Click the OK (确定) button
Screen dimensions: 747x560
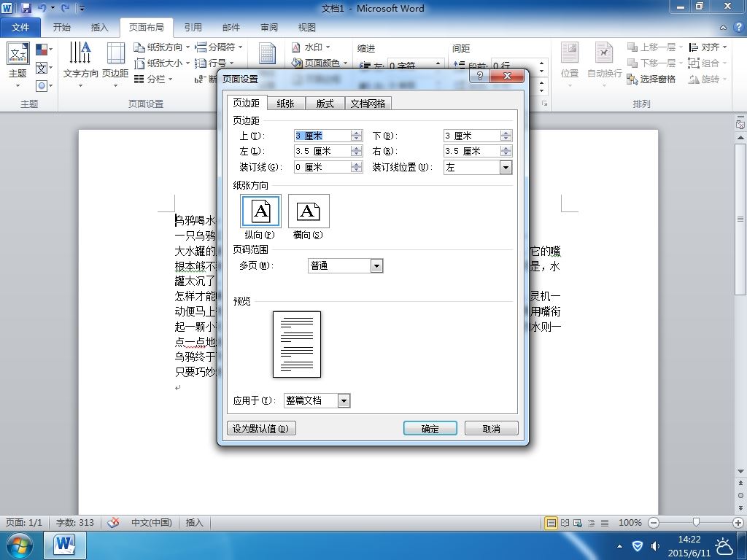(430, 429)
